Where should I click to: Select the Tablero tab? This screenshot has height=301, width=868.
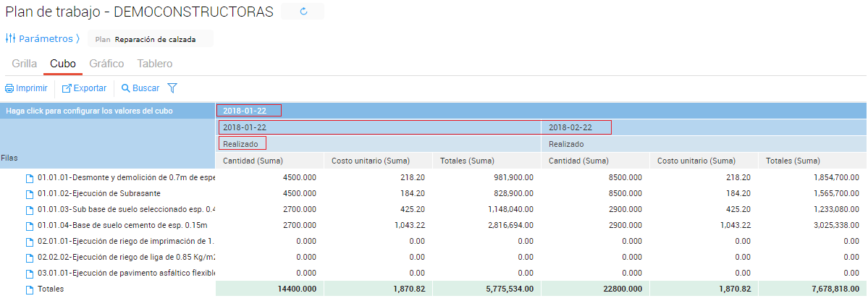pos(154,64)
